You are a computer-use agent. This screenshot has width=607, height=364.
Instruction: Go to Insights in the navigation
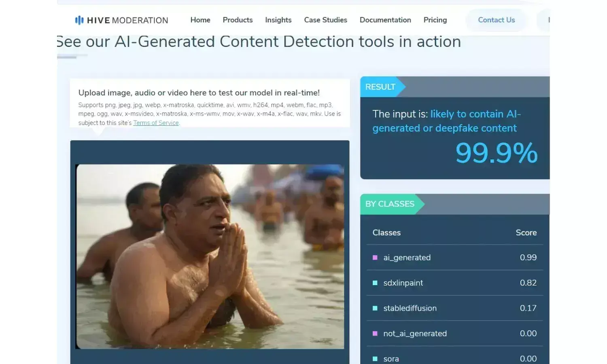[x=278, y=20]
